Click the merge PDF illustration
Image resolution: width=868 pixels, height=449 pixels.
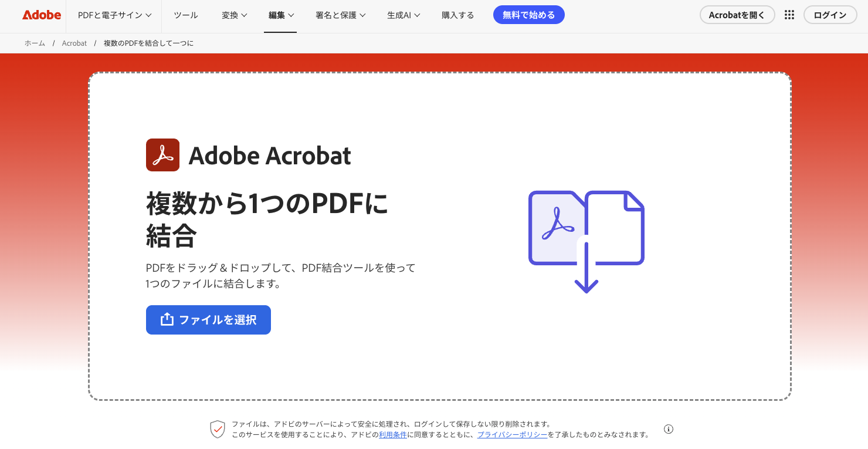pos(586,242)
